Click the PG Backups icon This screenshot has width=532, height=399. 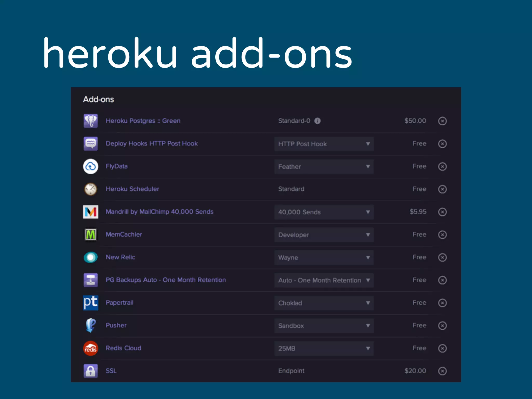click(91, 280)
